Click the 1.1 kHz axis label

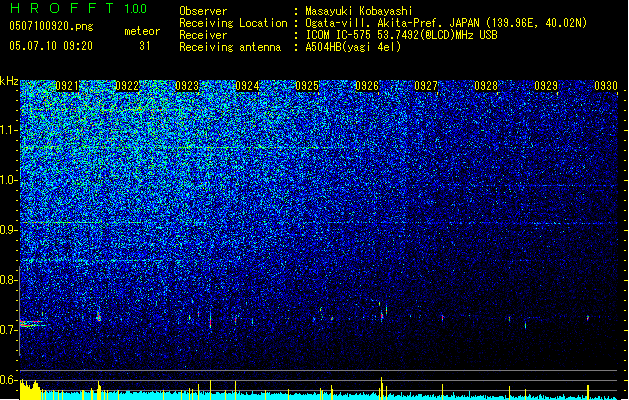pos(9,130)
